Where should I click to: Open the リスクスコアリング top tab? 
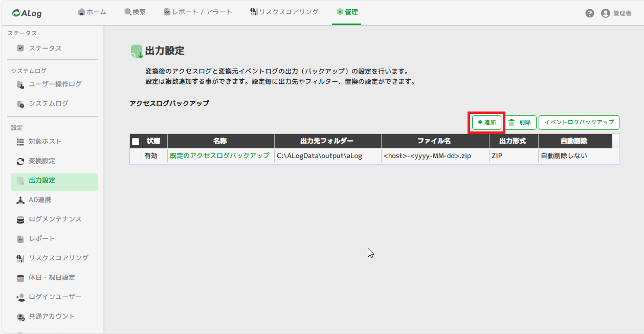(284, 12)
